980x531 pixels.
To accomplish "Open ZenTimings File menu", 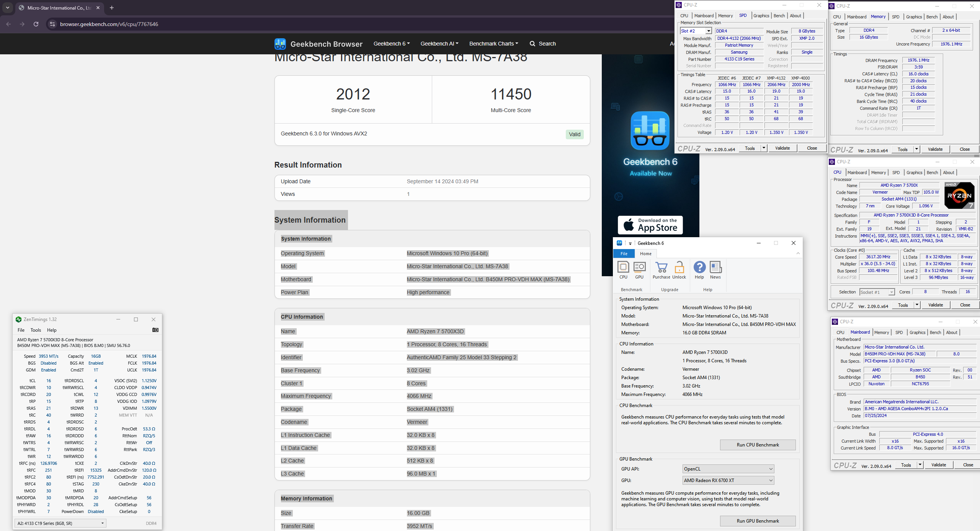I will point(21,330).
